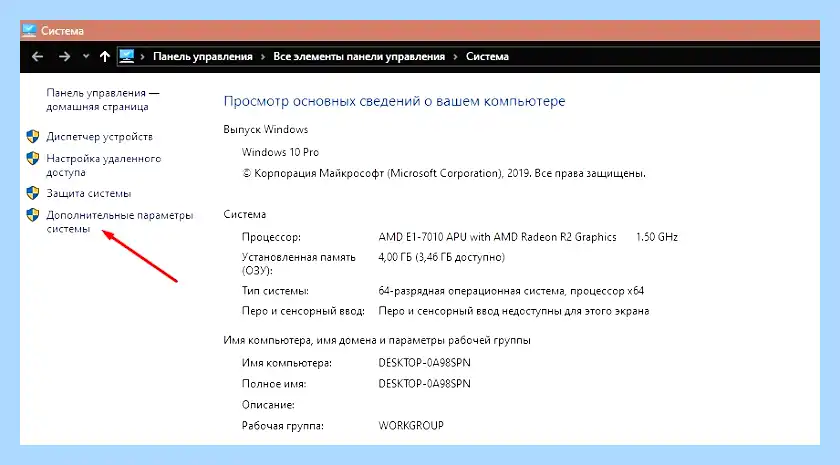Select Система breadcrumb in address bar
Image resolution: width=840 pixels, height=465 pixels.
click(487, 56)
